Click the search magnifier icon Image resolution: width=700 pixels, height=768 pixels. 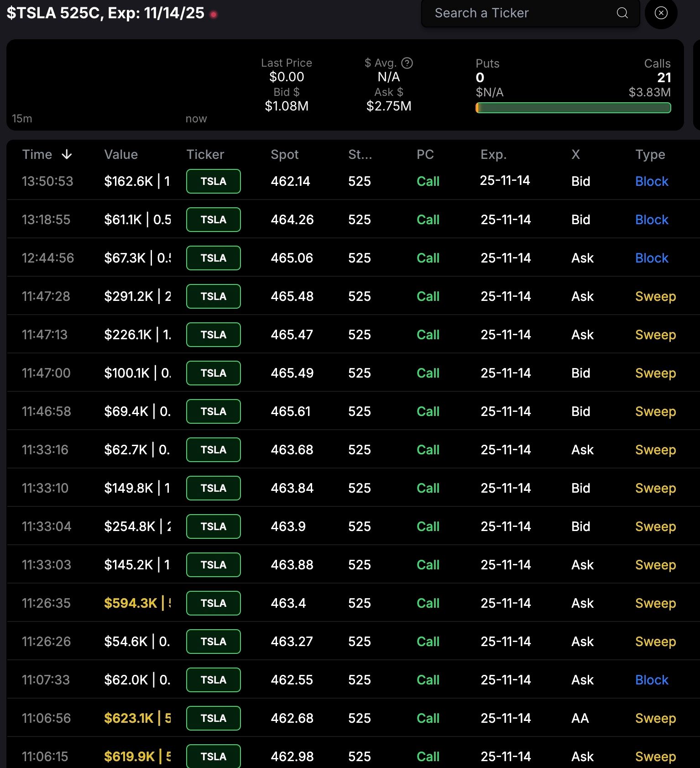tap(622, 13)
